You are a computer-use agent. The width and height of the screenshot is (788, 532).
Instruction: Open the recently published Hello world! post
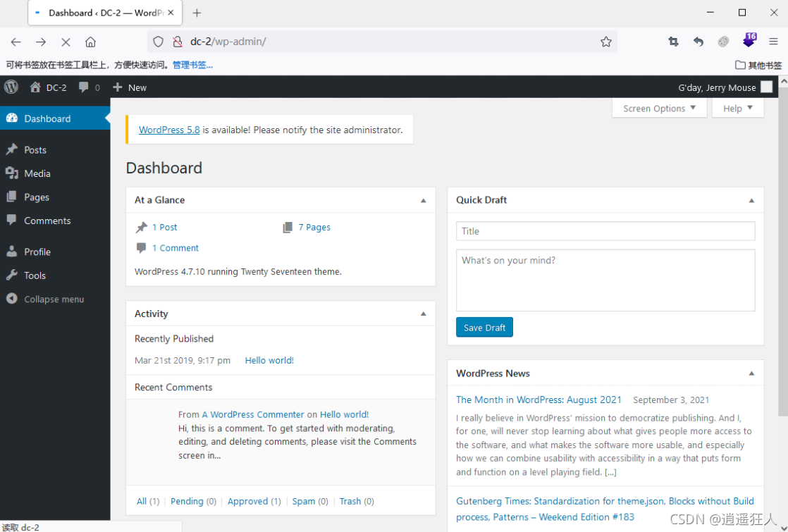pos(269,360)
